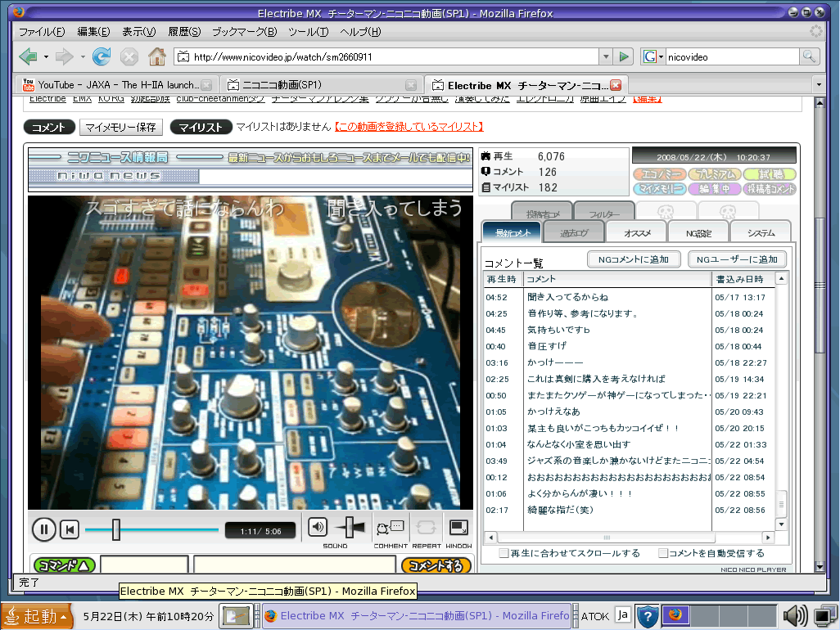840x630 pixels.
Task: Adjust the SOUND volume slider
Action: 350,527
